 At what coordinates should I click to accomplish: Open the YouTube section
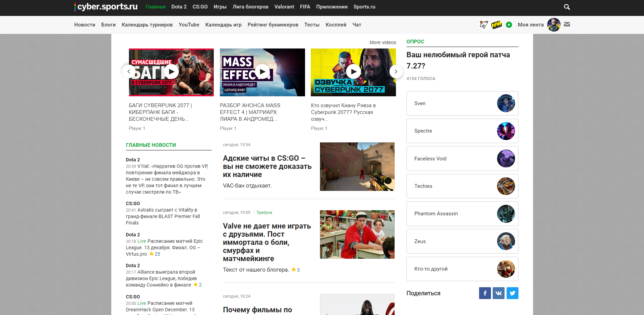pyautogui.click(x=189, y=25)
